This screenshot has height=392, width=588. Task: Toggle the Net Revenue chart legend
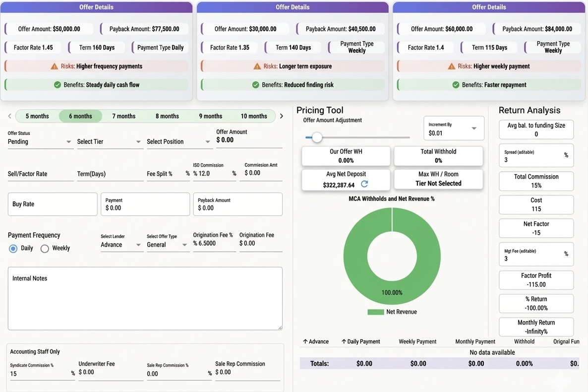(392, 312)
